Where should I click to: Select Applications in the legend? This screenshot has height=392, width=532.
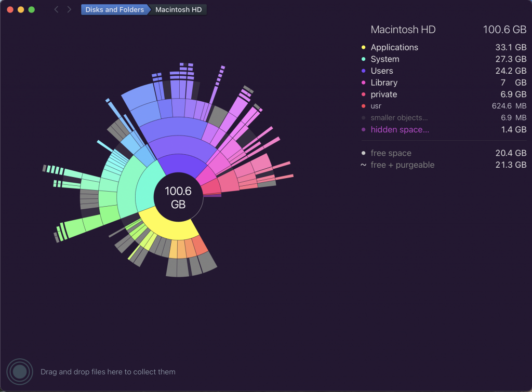(444, 47)
